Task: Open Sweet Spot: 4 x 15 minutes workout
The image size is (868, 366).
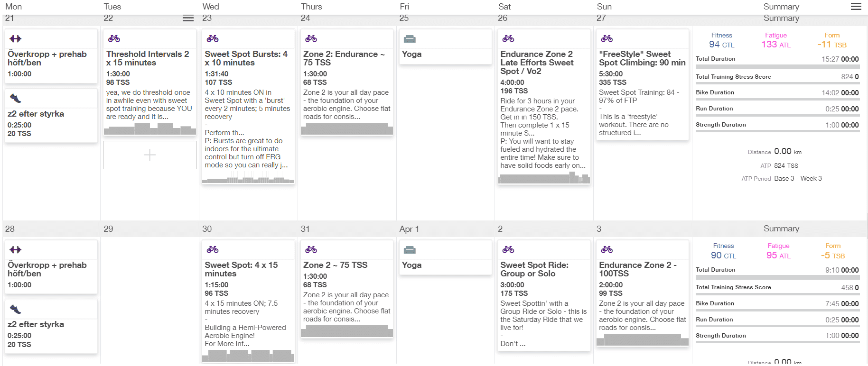Action: 241,269
